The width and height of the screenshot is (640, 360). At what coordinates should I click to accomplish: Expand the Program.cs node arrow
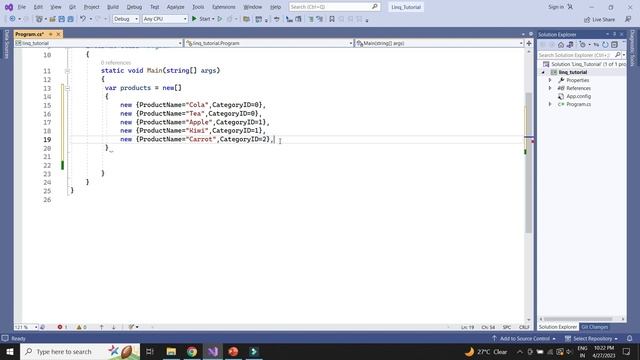pyautogui.click(x=550, y=104)
